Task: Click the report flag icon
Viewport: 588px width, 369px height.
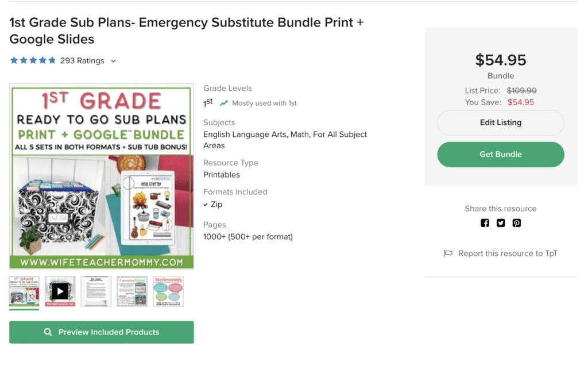Action: [x=448, y=253]
